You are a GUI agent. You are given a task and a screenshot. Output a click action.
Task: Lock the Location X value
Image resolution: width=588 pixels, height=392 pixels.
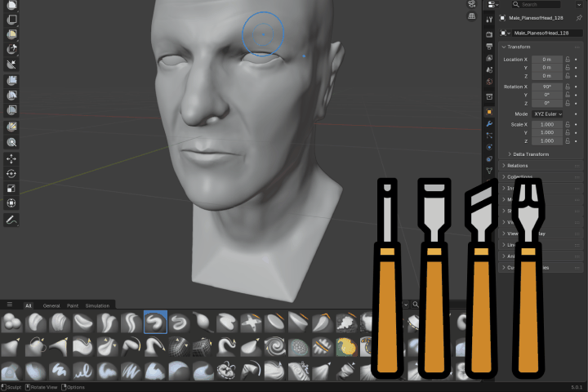coord(568,60)
